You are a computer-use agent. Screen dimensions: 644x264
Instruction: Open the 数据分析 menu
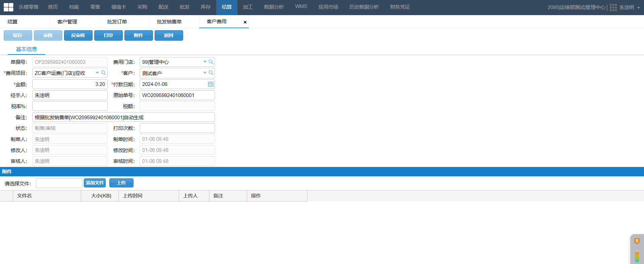click(x=274, y=7)
